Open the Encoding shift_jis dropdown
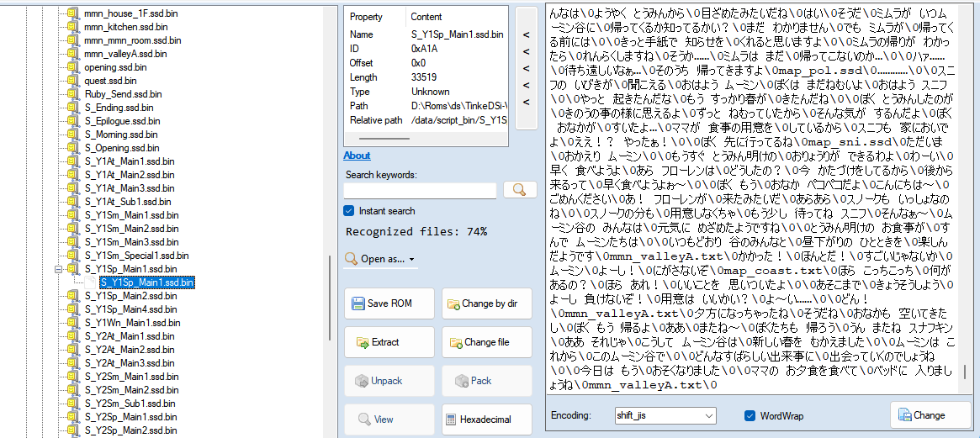This screenshot has width=980, height=438. coord(665,415)
